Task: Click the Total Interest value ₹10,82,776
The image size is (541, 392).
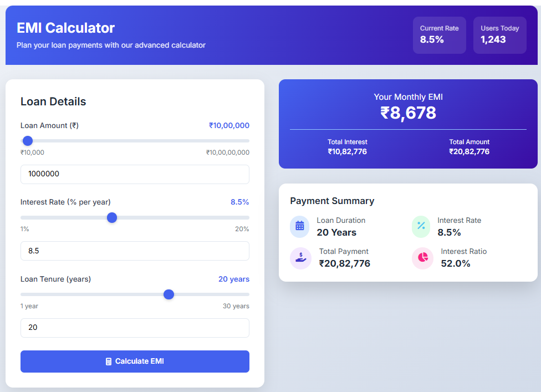Action: [348, 151]
